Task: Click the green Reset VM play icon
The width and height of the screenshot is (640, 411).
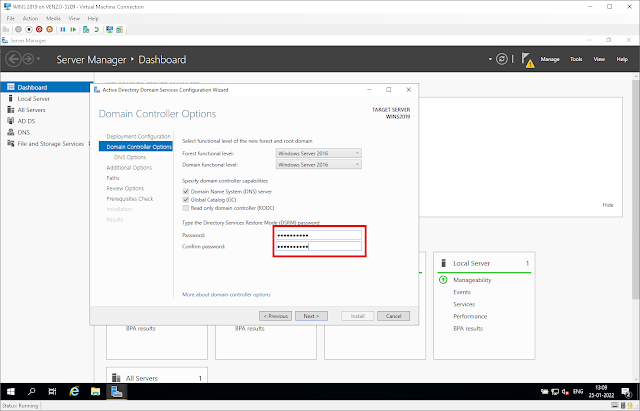Action: 73,29
